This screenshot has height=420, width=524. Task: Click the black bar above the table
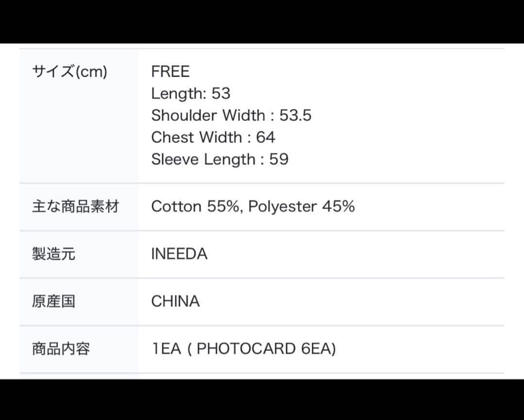coord(262,22)
